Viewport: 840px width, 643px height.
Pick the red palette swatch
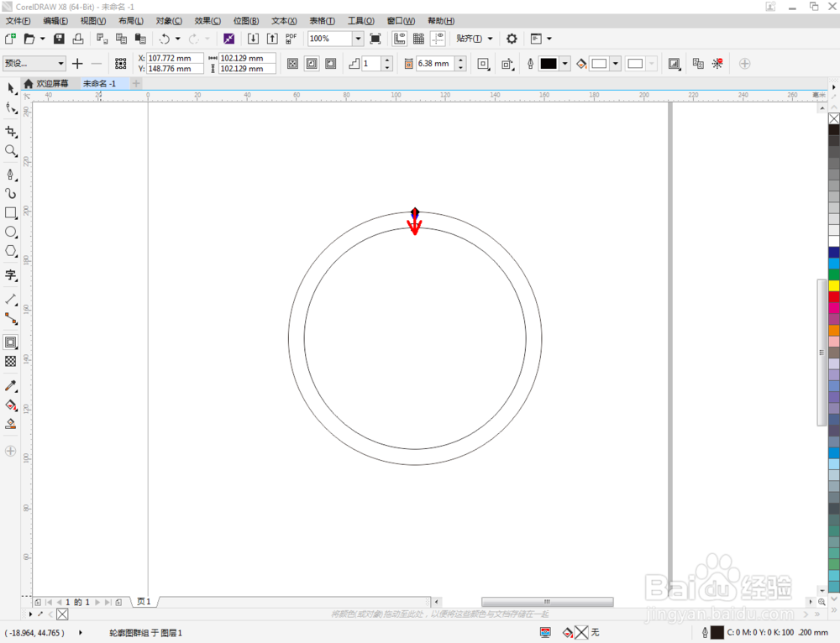834,296
